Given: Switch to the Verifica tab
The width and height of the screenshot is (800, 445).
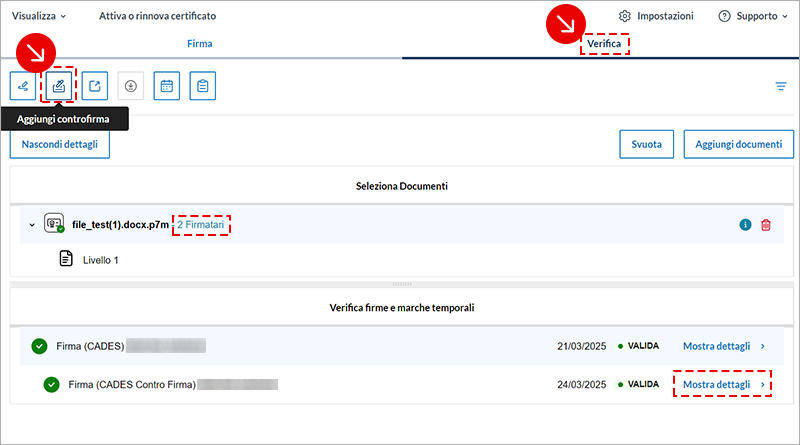Looking at the screenshot, I should [x=605, y=44].
